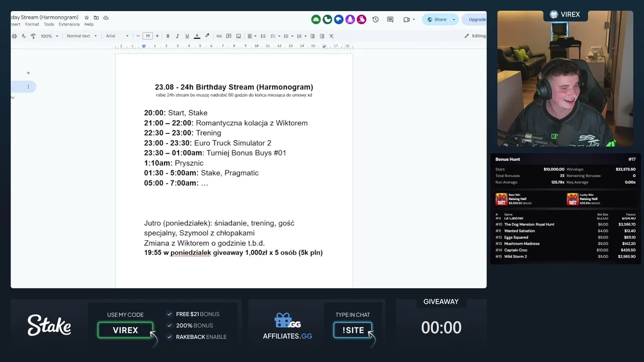Expand the Share button arrow
Image resolution: width=644 pixels, height=362 pixels.
point(454,20)
